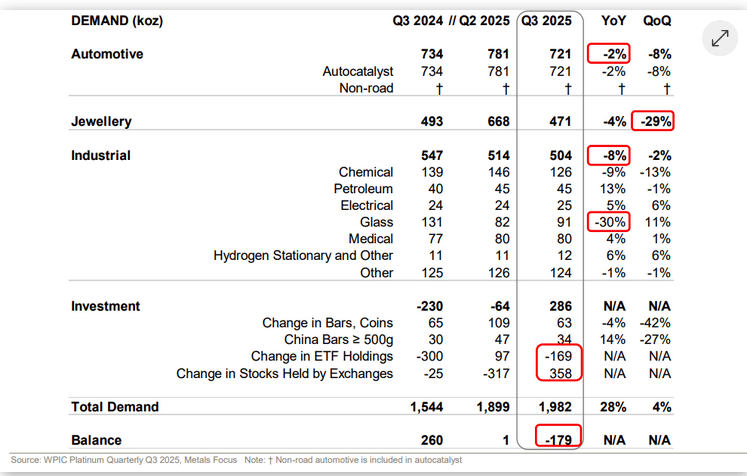Click the DEMAND (koz) table header
The height and width of the screenshot is (476, 747).
[117, 20]
